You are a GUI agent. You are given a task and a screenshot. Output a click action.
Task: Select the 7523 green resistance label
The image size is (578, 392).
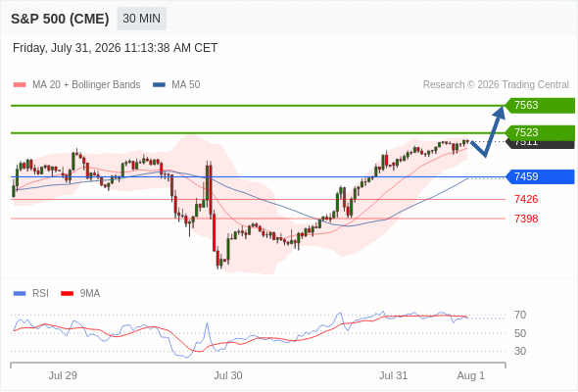click(540, 132)
